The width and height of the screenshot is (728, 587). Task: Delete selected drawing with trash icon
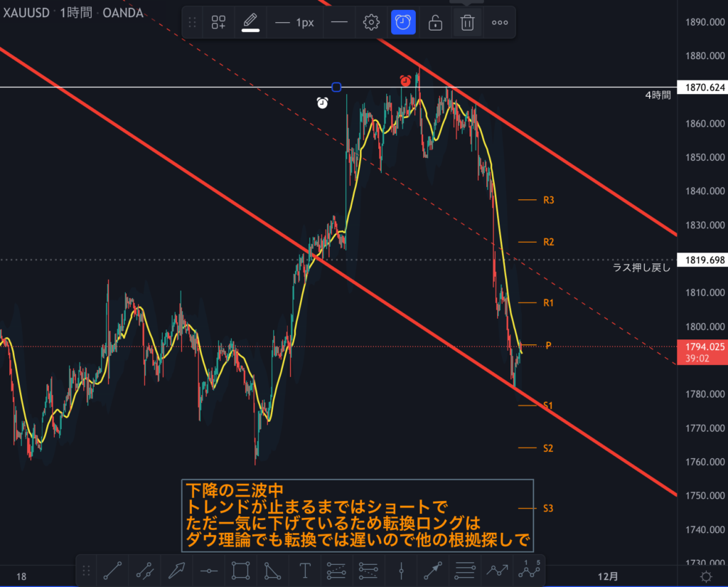(x=467, y=22)
